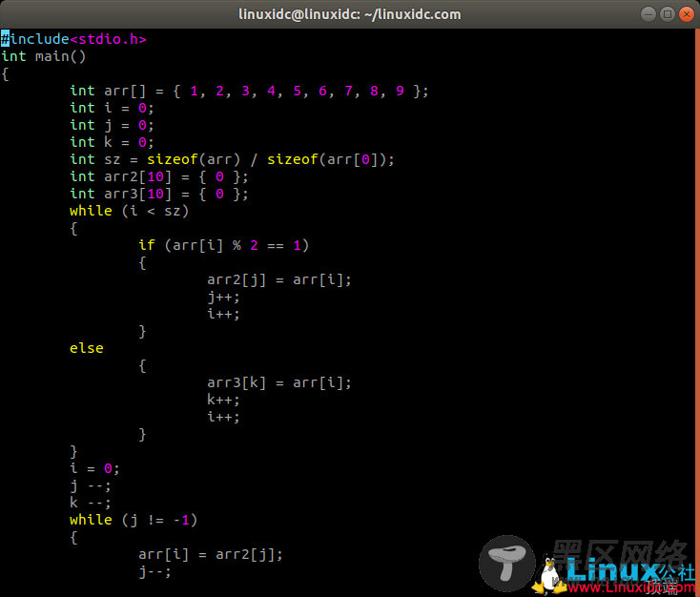
Task: Click the 'arr3[k] = arr[i];' line
Action: click(279, 382)
